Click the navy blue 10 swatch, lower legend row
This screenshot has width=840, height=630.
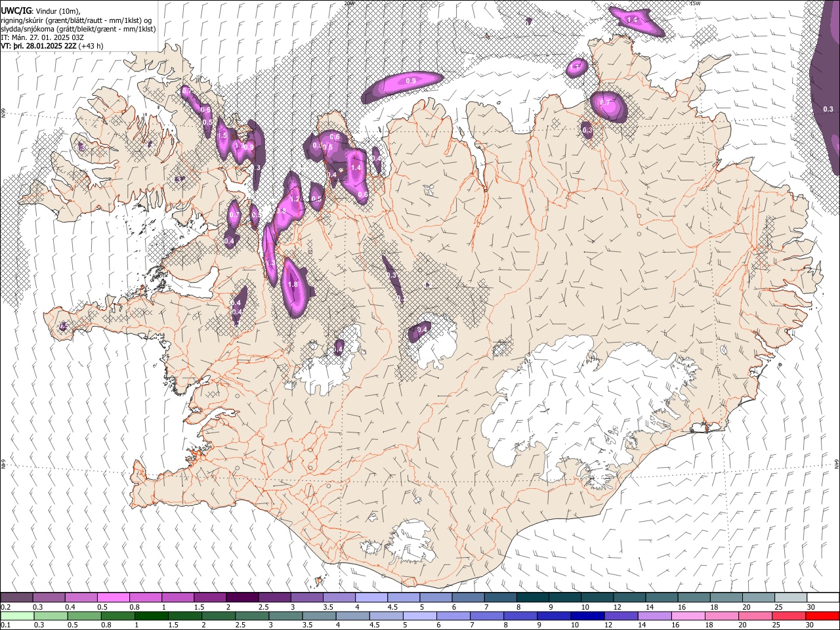pyautogui.click(x=587, y=616)
